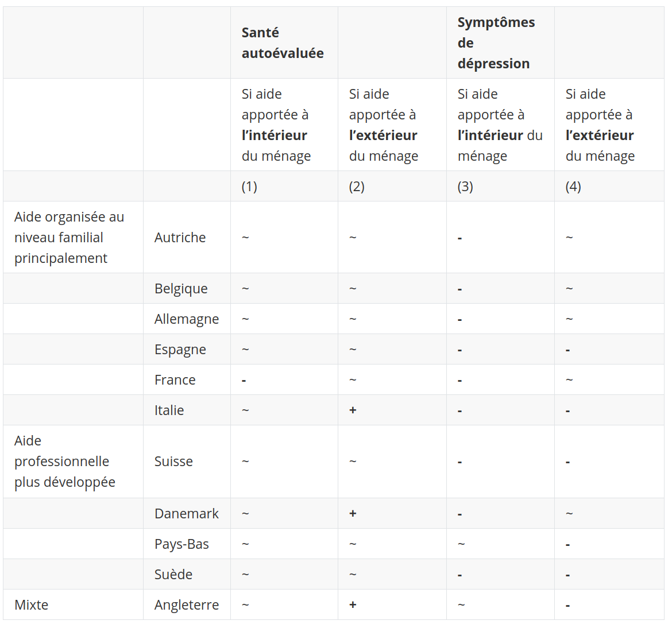Click the plus sign in the Italie row
Viewport: 672px width, 628px height.
tap(353, 410)
